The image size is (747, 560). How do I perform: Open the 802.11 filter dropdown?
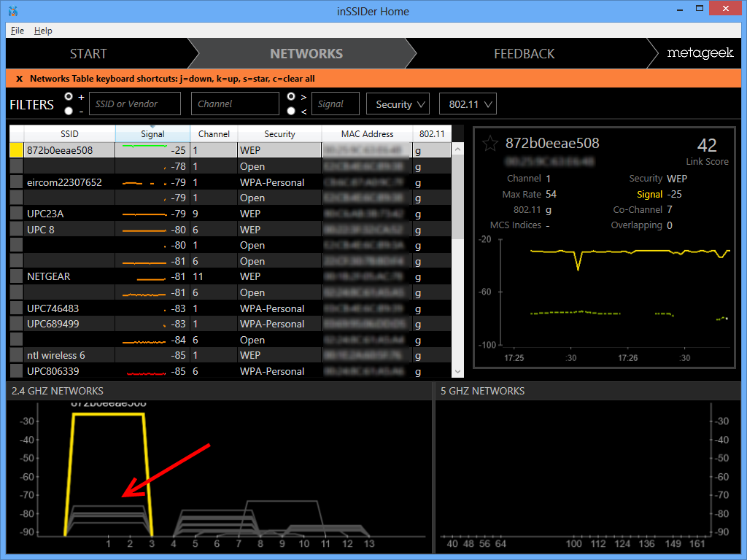pyautogui.click(x=468, y=104)
